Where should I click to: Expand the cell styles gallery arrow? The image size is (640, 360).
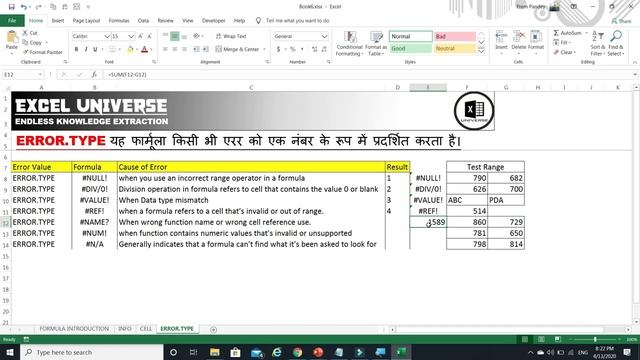[x=481, y=51]
